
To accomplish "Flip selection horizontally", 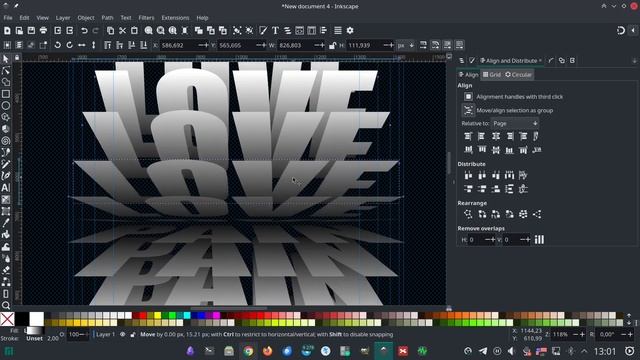I will point(82,45).
